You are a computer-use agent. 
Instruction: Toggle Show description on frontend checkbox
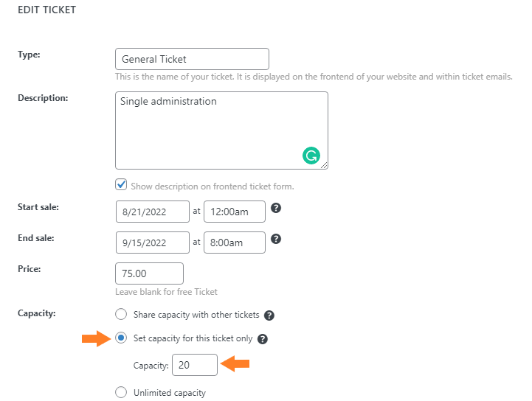click(x=121, y=185)
